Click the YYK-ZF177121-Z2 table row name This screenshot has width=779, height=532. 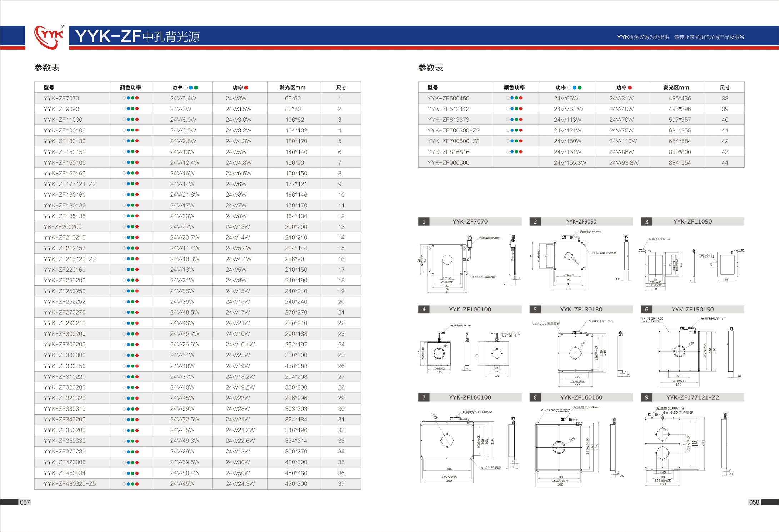(x=69, y=184)
